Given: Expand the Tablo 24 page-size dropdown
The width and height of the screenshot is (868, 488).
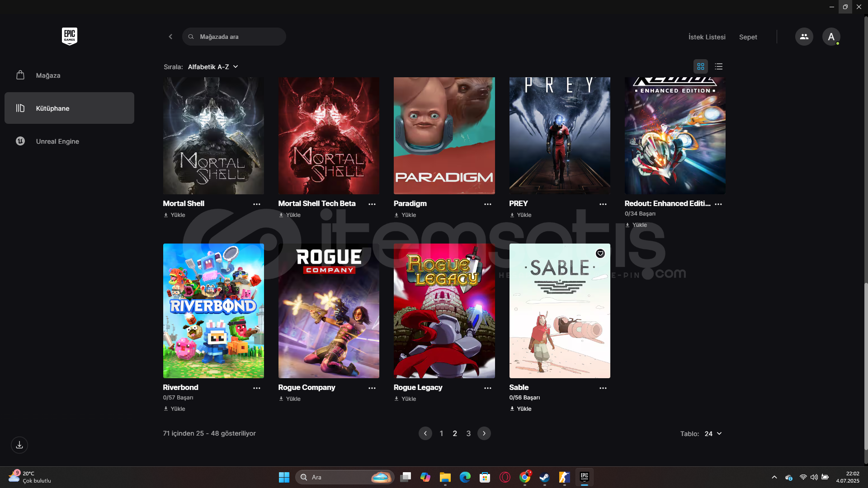Looking at the screenshot, I should pos(713,434).
